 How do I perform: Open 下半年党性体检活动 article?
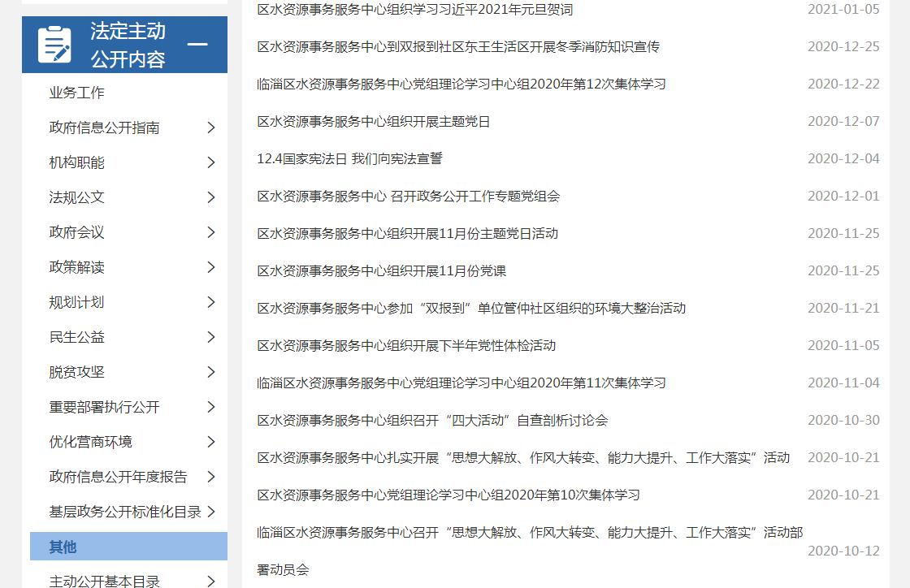406,345
